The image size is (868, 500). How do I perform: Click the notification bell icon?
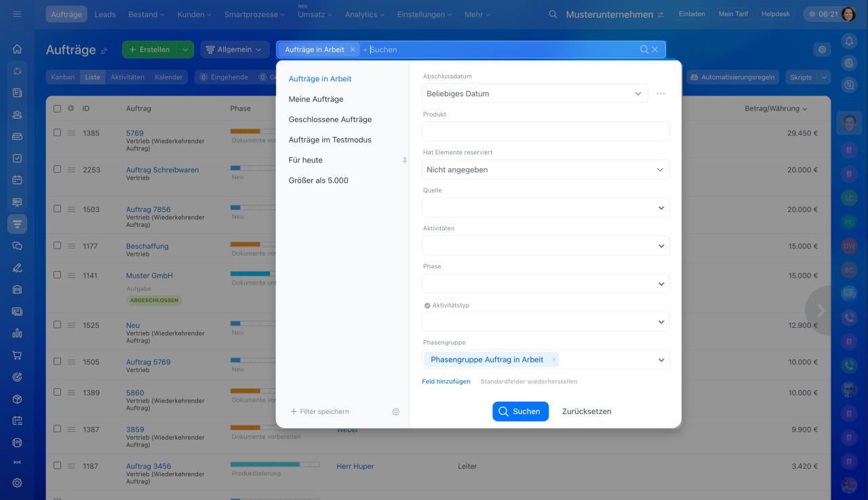click(849, 41)
